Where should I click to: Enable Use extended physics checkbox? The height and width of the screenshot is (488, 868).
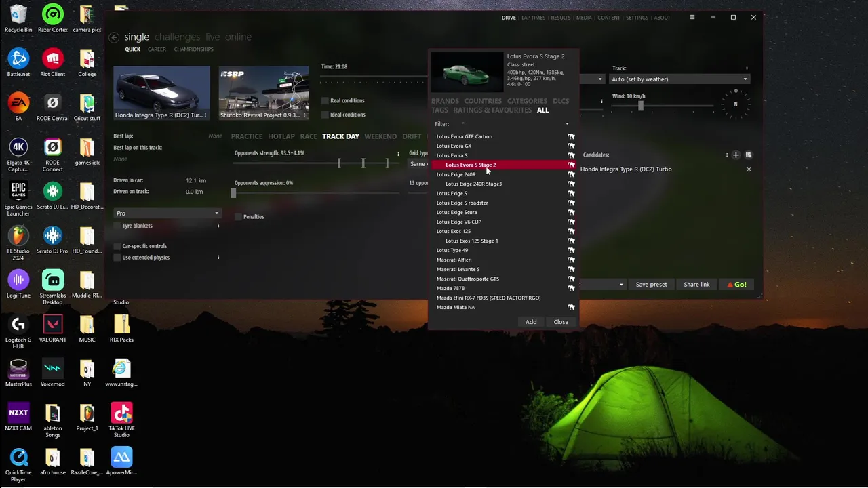tap(117, 258)
